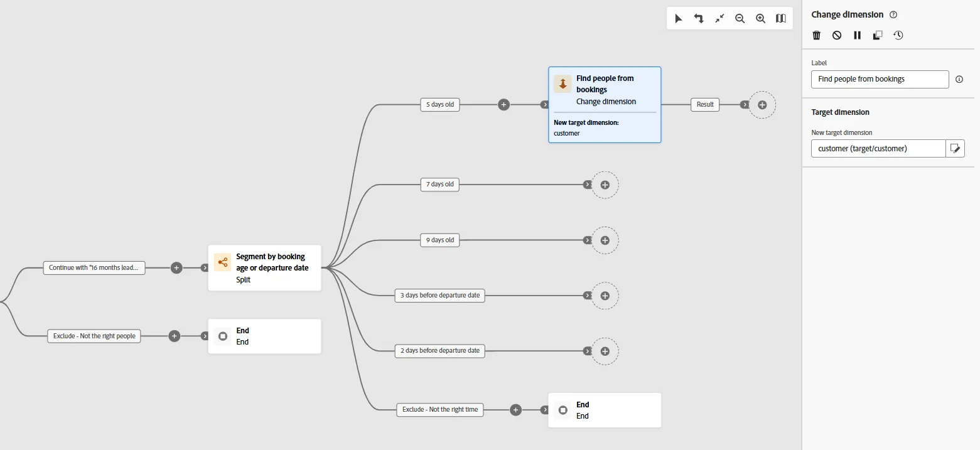The width and height of the screenshot is (980, 450).
Task: Select the Exclude - Not the right time transition
Action: 440,410
